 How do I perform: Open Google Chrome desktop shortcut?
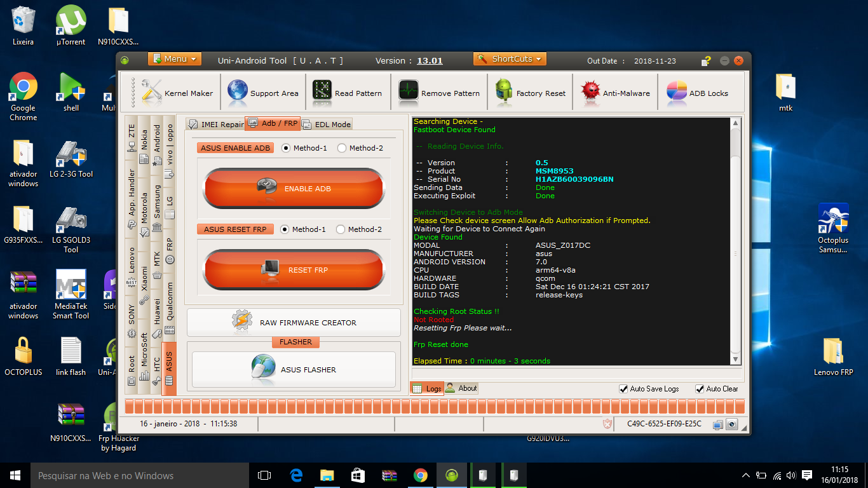click(x=24, y=97)
